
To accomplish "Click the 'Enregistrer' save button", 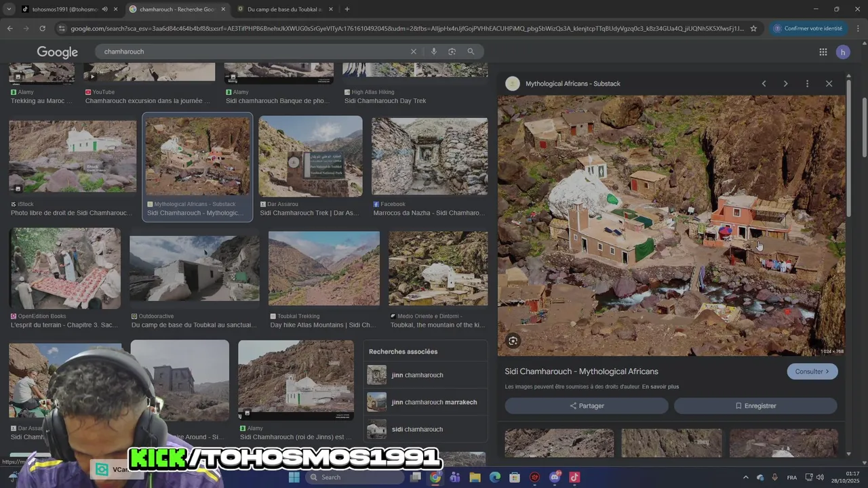I will (755, 405).
